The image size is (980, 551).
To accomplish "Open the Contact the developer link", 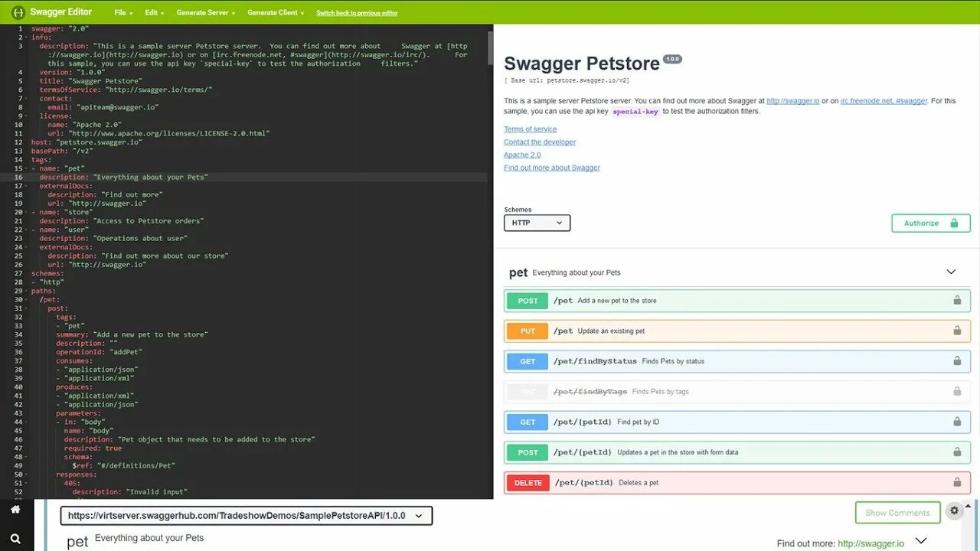I will (540, 142).
